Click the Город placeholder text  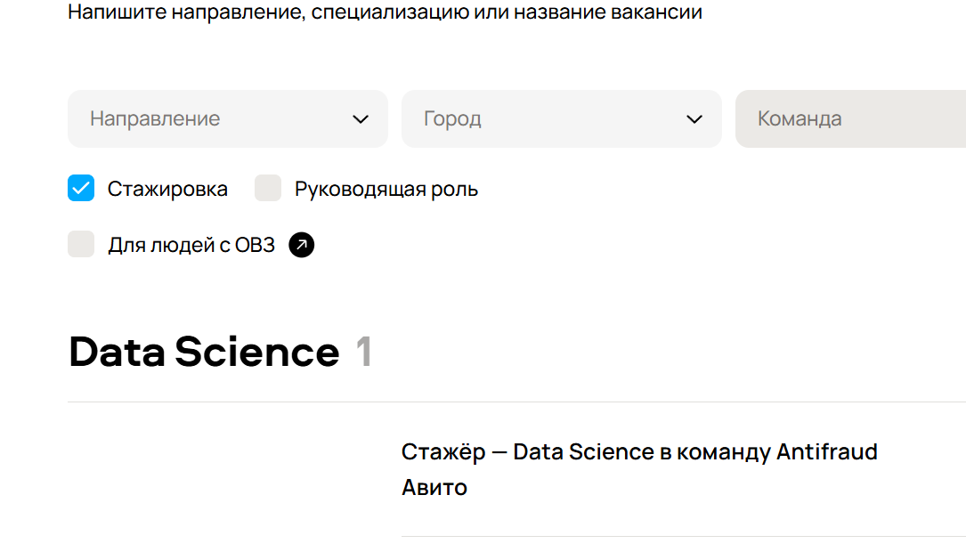click(452, 118)
